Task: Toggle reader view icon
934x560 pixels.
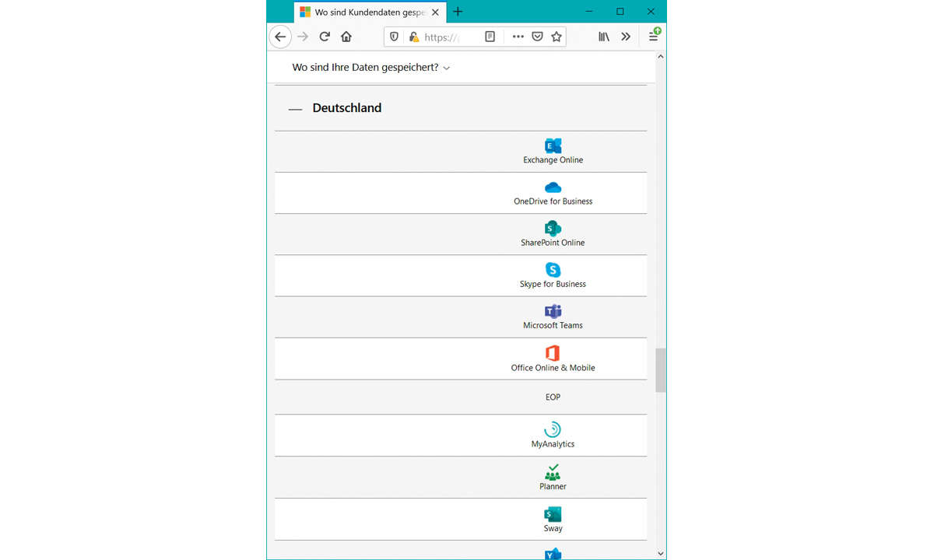Action: [490, 37]
